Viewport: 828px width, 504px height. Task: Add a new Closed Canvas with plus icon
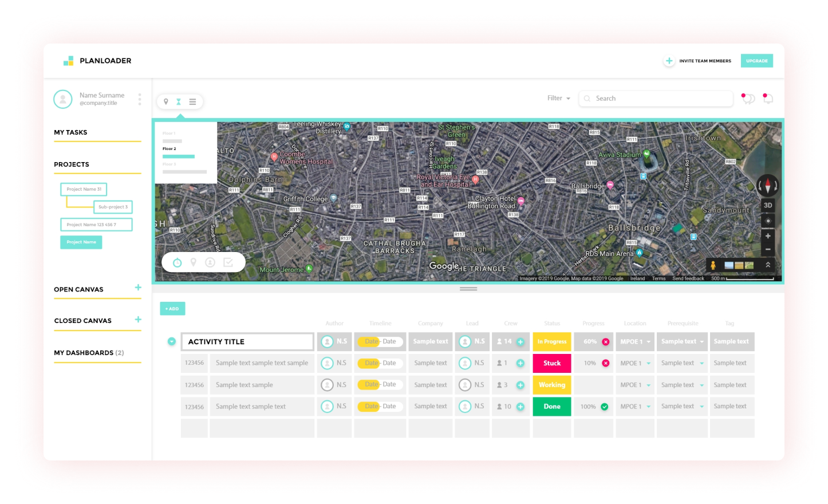point(138,320)
